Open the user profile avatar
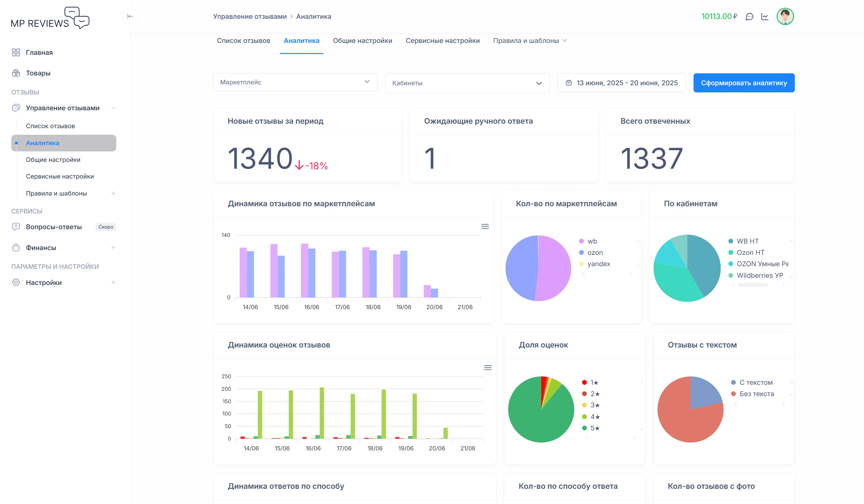 tap(786, 16)
